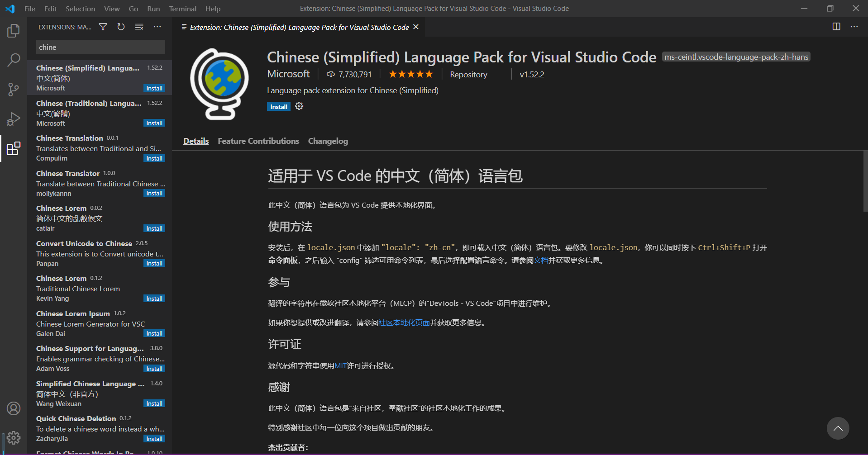Open the Manage gear in activity bar
The height and width of the screenshot is (455, 868).
(13, 437)
